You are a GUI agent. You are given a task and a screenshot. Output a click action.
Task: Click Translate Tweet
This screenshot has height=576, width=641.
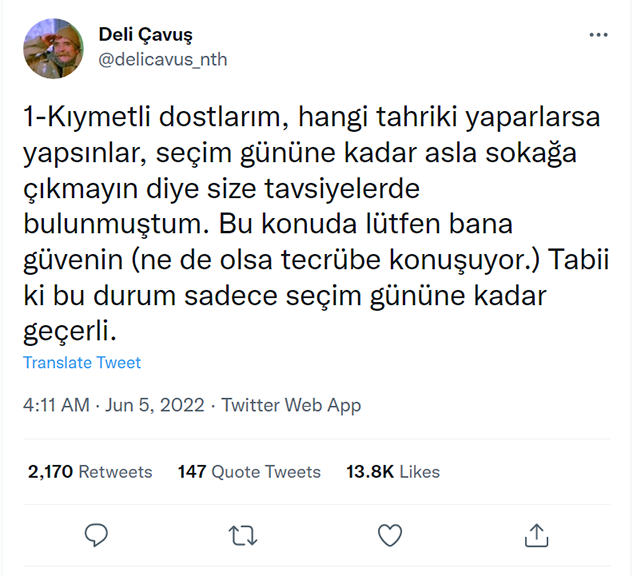point(82,363)
